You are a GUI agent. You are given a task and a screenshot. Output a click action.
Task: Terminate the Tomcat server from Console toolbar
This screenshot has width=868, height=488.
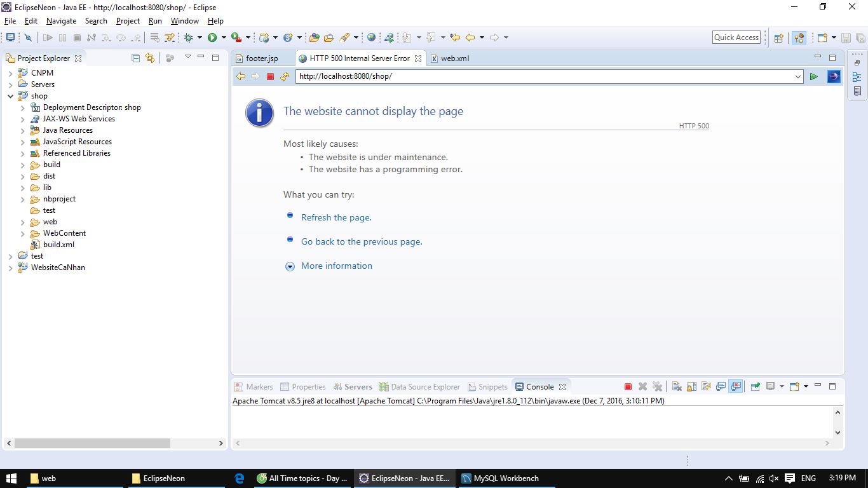(628, 386)
